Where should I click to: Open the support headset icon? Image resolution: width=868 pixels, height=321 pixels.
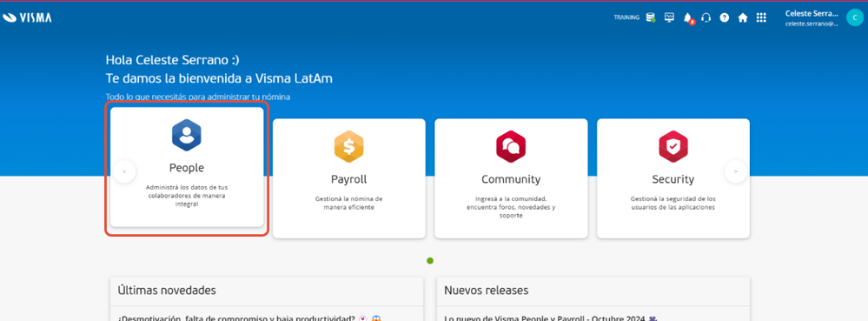pos(706,17)
